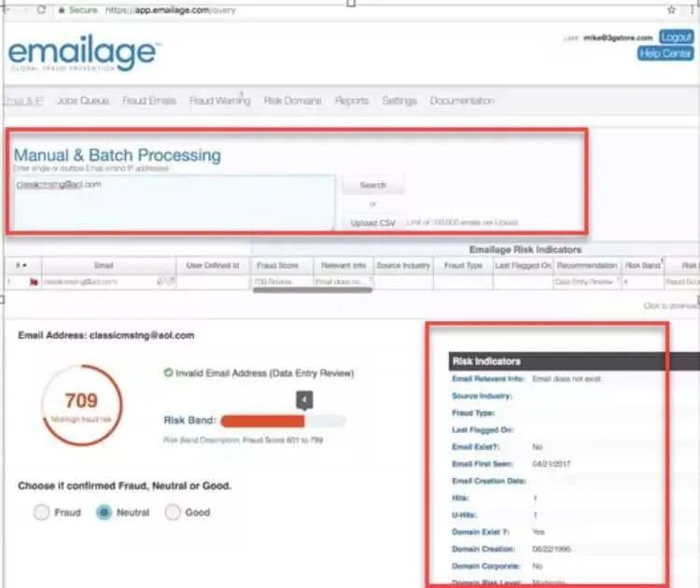700x588 pixels.
Task: Open the Settings tab
Action: (x=399, y=101)
